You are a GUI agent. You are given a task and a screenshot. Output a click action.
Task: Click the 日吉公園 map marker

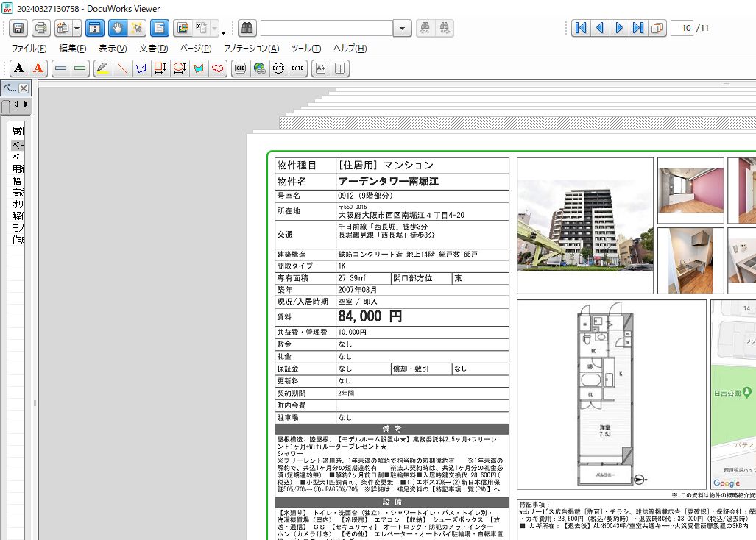[746, 392]
